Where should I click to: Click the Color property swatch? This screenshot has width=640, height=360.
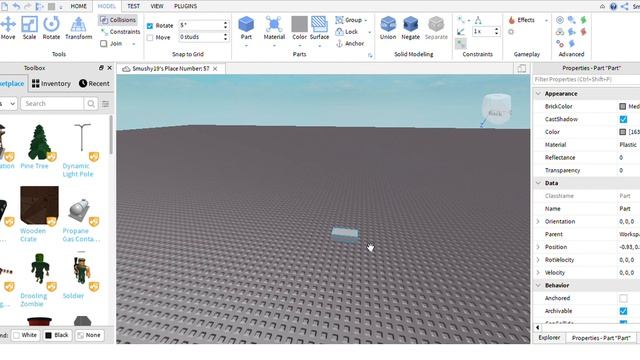coord(622,132)
